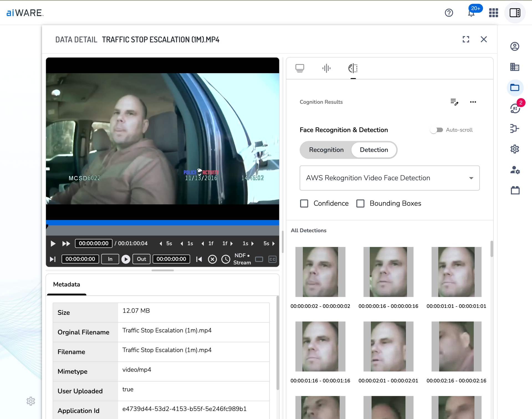The width and height of the screenshot is (532, 419).
Task: Click the closed captions CC icon
Action: 272,259
